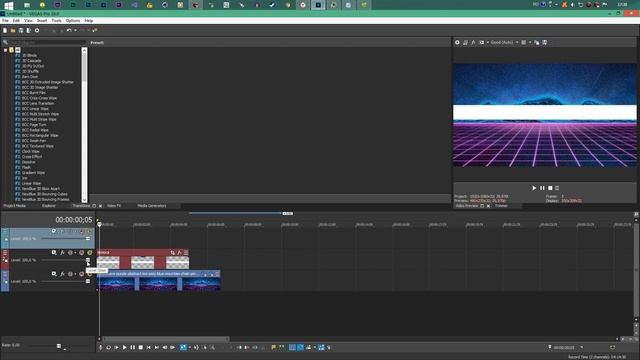640x360 pixels.
Task: Create a new project from the toolbar
Action: (x=5, y=30)
